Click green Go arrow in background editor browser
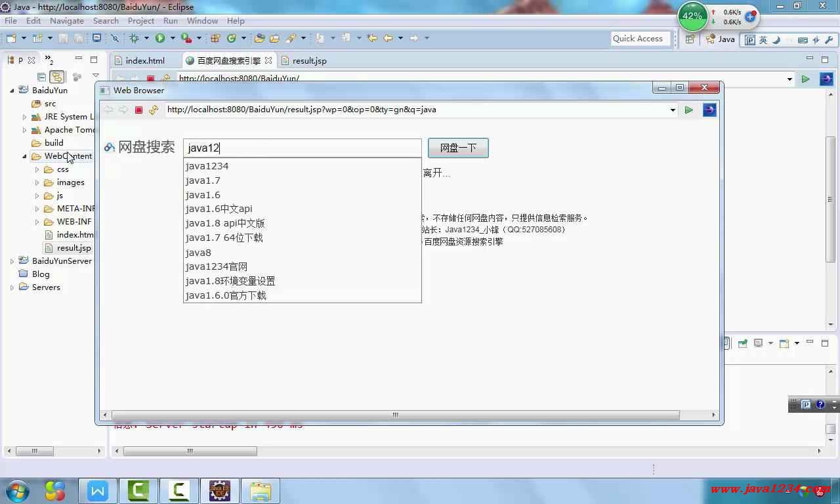 pos(805,79)
